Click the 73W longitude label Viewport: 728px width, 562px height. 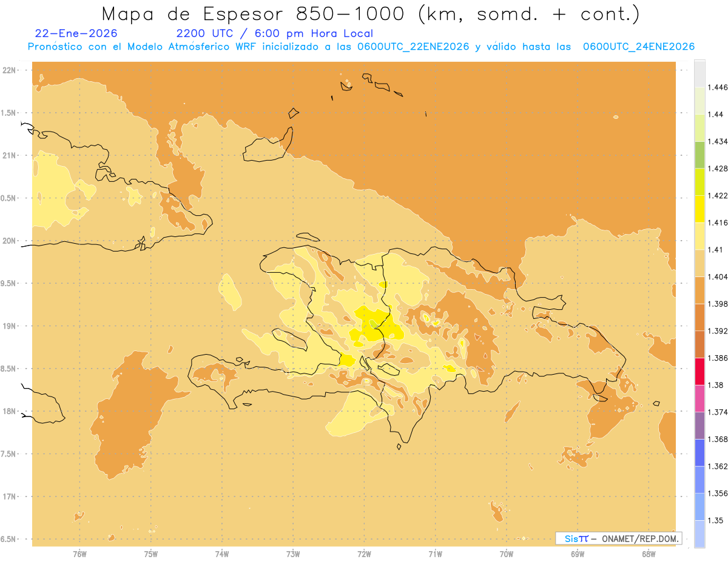293,554
